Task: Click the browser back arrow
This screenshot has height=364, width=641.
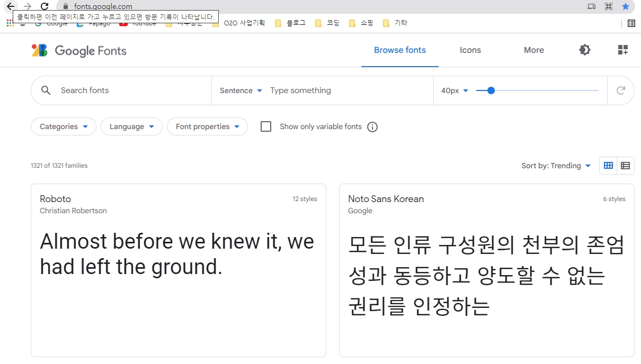Action: [x=10, y=6]
